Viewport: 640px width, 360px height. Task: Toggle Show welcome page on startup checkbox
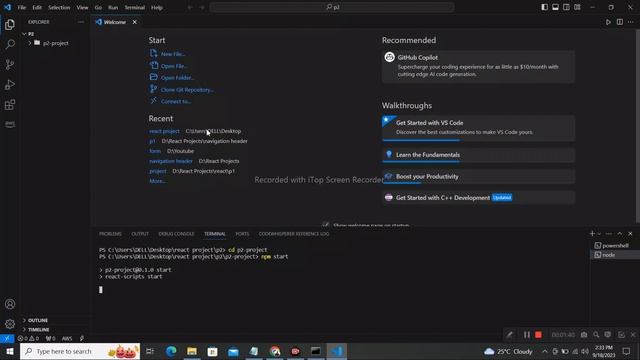pyautogui.click(x=325, y=224)
